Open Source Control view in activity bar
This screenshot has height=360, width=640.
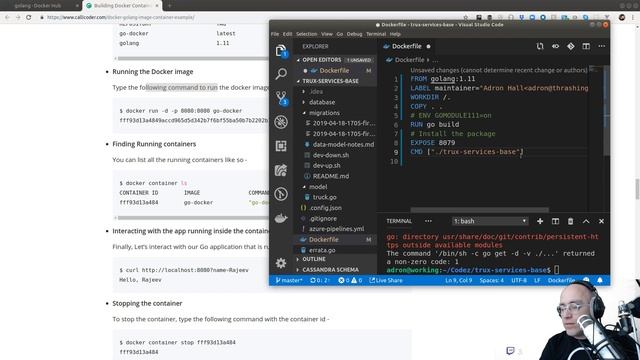281,98
